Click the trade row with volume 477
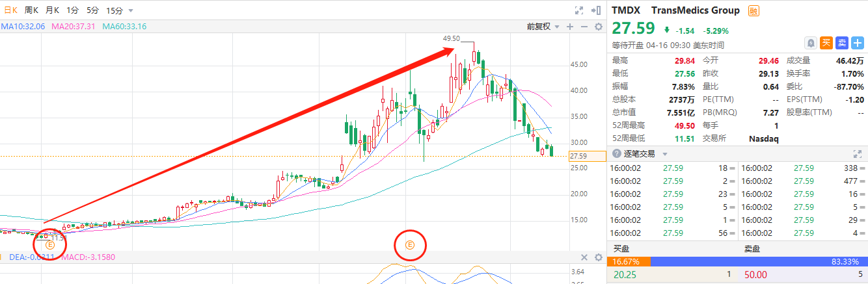 point(804,181)
